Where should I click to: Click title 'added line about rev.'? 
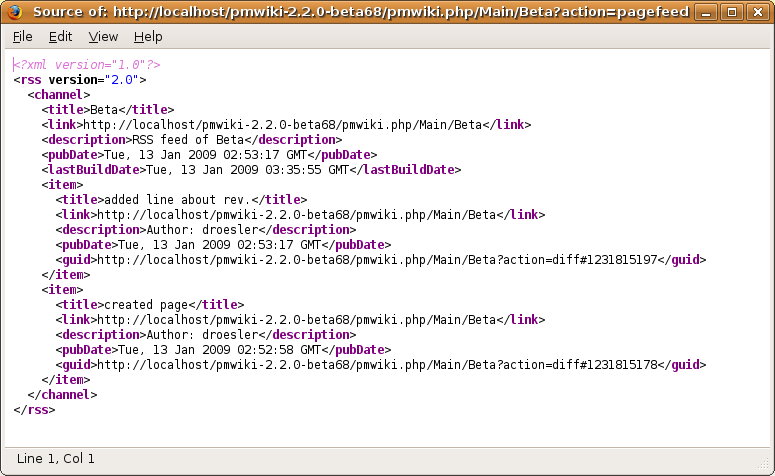click(x=181, y=200)
